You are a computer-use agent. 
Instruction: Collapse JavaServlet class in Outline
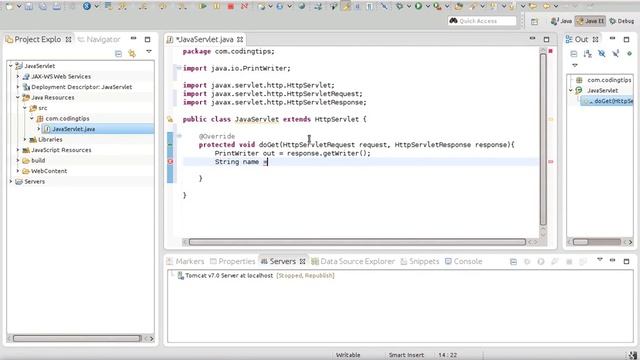coord(571,91)
